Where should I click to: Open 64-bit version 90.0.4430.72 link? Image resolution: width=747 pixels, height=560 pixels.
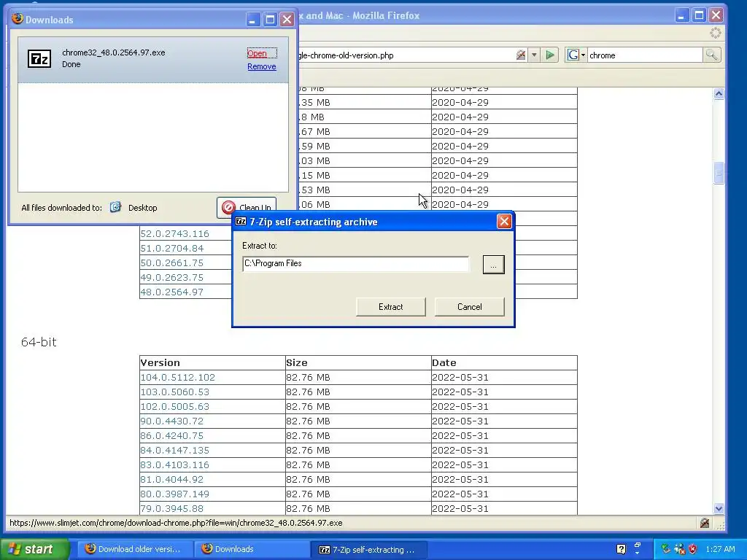coord(171,421)
